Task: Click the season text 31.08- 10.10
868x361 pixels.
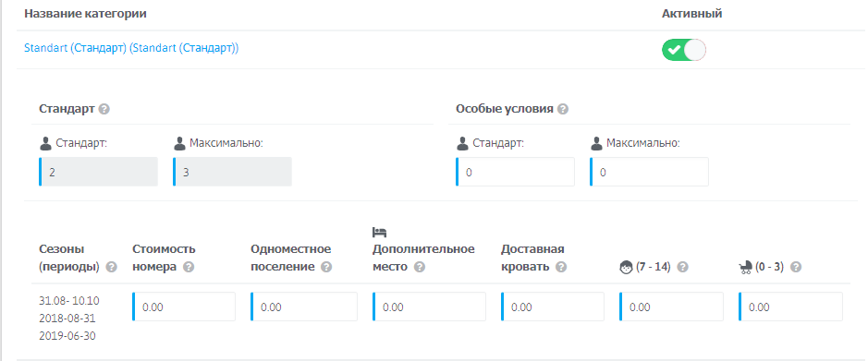Action: click(x=69, y=300)
